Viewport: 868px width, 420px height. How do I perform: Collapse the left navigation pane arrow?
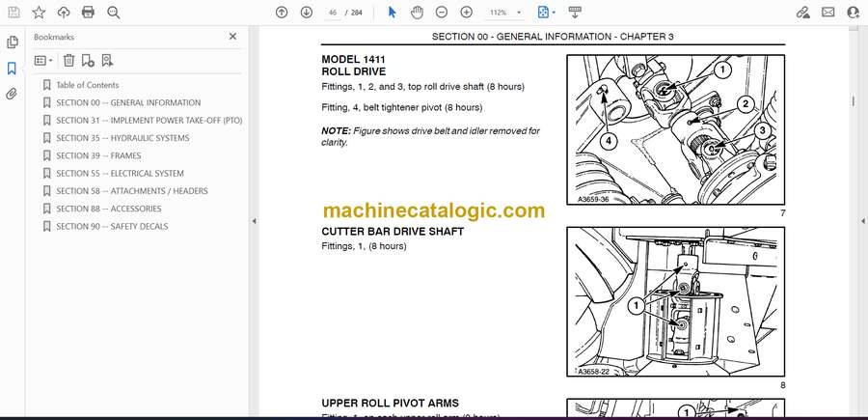pyautogui.click(x=254, y=221)
